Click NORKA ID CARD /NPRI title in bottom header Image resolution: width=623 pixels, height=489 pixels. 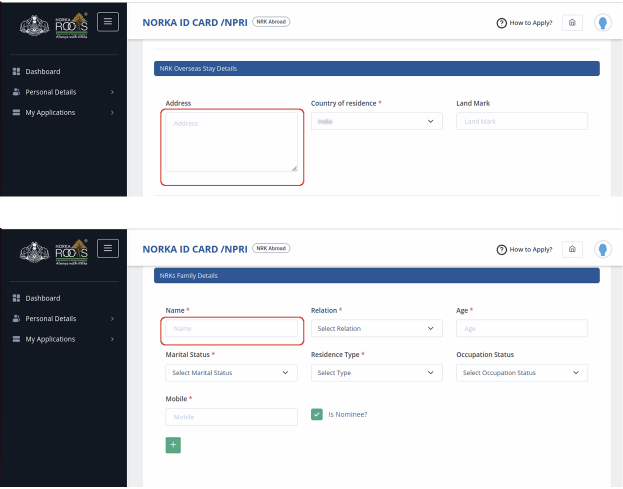pos(195,249)
